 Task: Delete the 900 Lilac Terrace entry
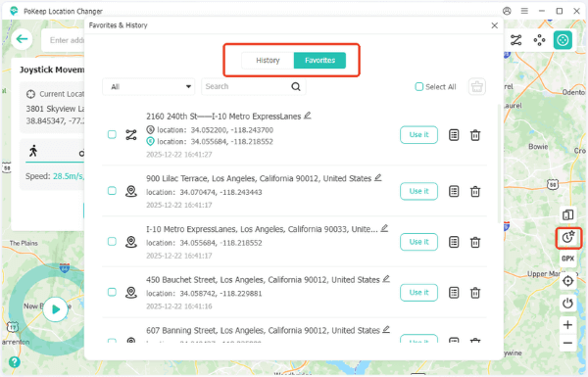pos(475,191)
